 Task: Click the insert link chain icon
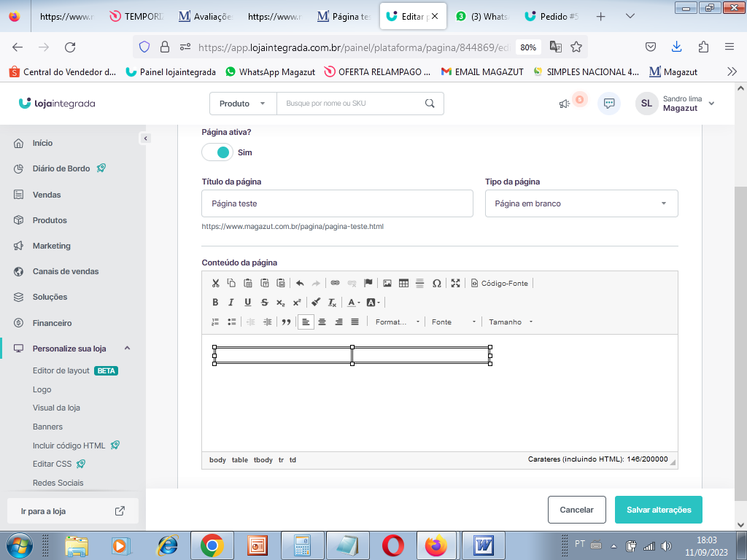point(336,283)
